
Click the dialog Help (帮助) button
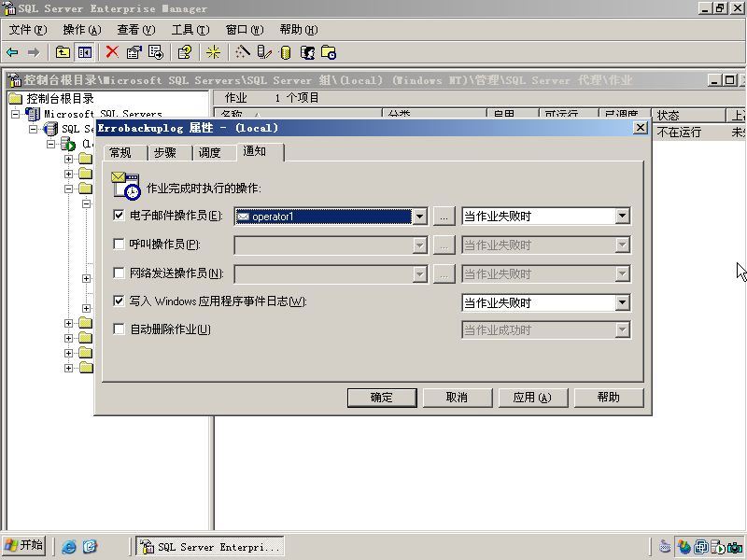click(609, 398)
